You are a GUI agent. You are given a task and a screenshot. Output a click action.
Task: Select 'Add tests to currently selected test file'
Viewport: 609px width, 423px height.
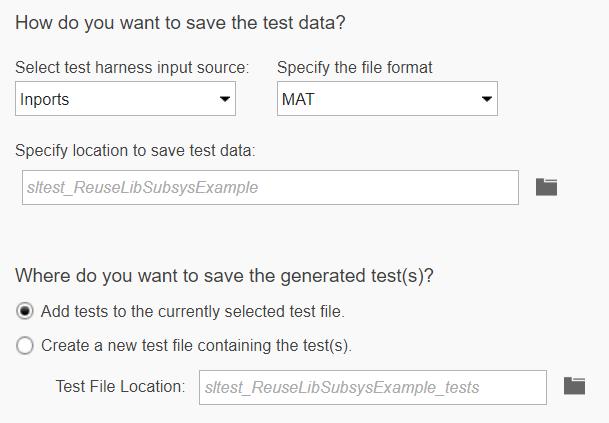[x=25, y=311]
